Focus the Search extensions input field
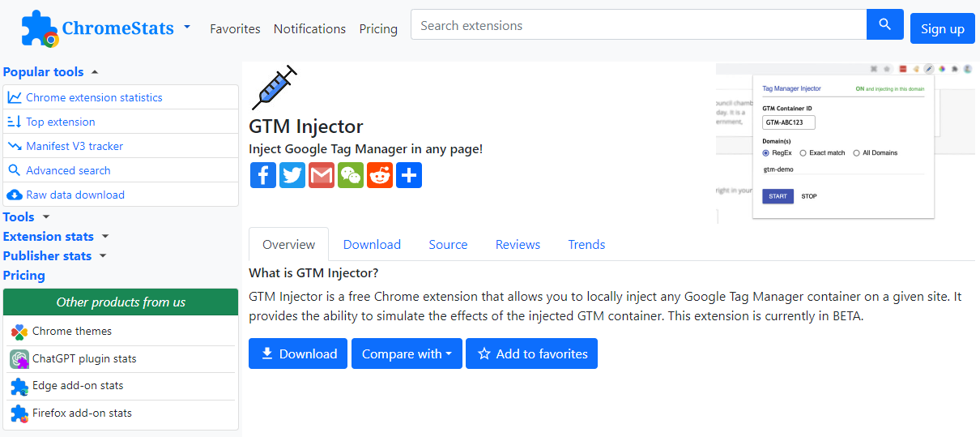Screen dimensions: 980x437 point(639,24)
